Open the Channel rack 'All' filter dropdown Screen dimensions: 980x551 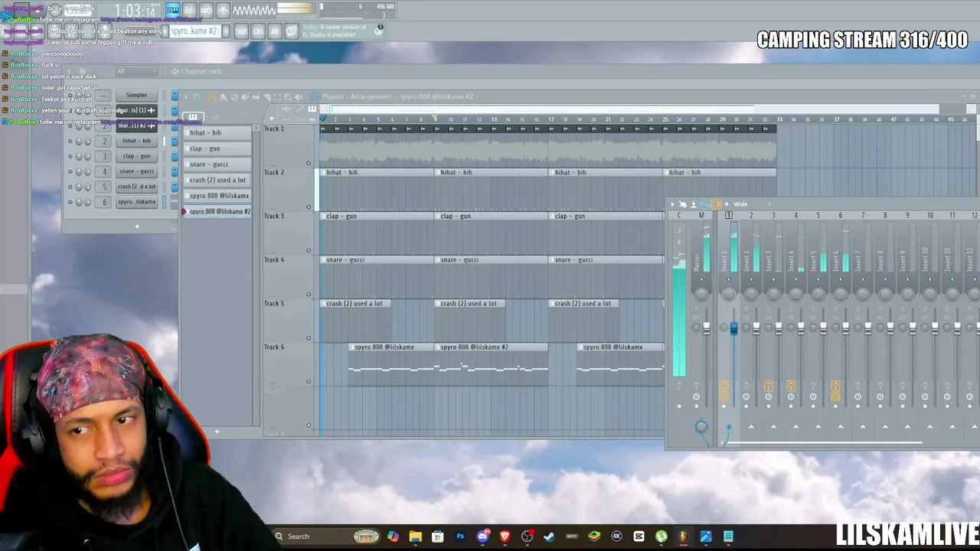point(135,71)
